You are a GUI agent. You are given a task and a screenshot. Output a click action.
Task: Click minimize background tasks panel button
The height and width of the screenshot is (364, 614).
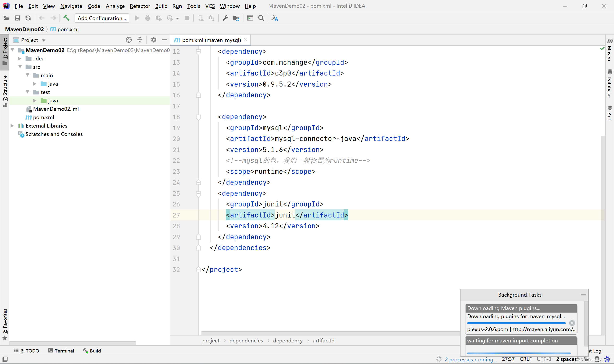coord(583,295)
